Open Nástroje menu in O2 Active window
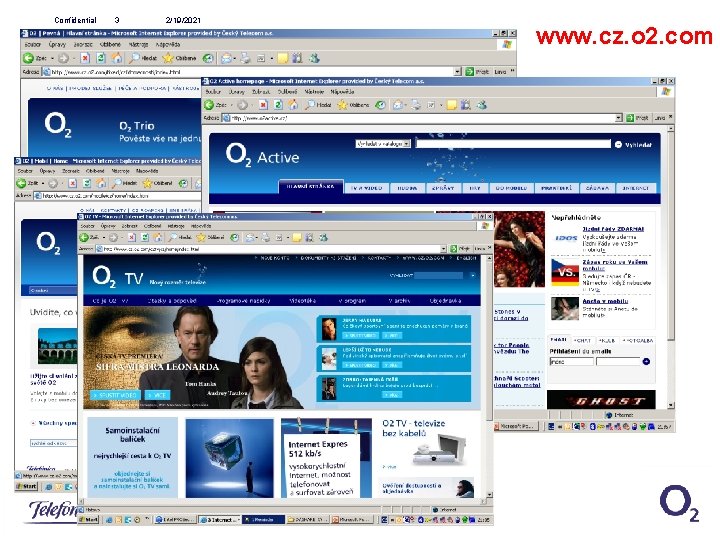This screenshot has width=720, height=540. tap(314, 91)
